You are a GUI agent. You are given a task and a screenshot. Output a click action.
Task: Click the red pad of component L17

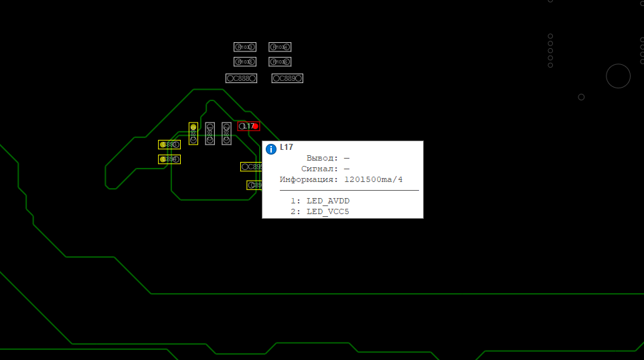(255, 126)
